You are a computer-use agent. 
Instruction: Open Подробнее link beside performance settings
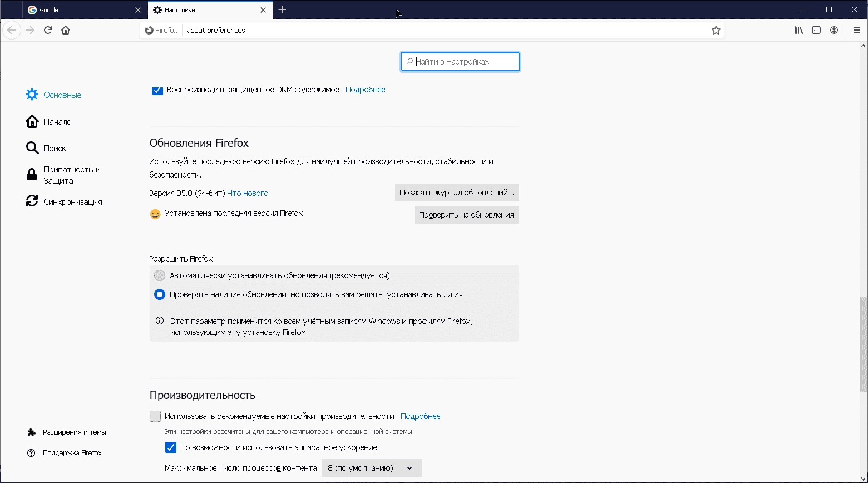pyautogui.click(x=420, y=416)
